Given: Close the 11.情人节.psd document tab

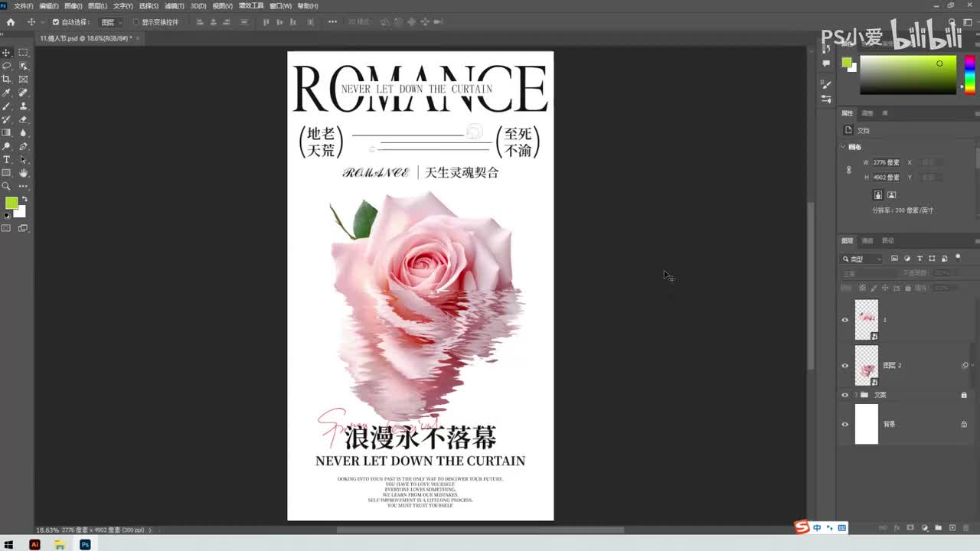Looking at the screenshot, I should click(138, 37).
